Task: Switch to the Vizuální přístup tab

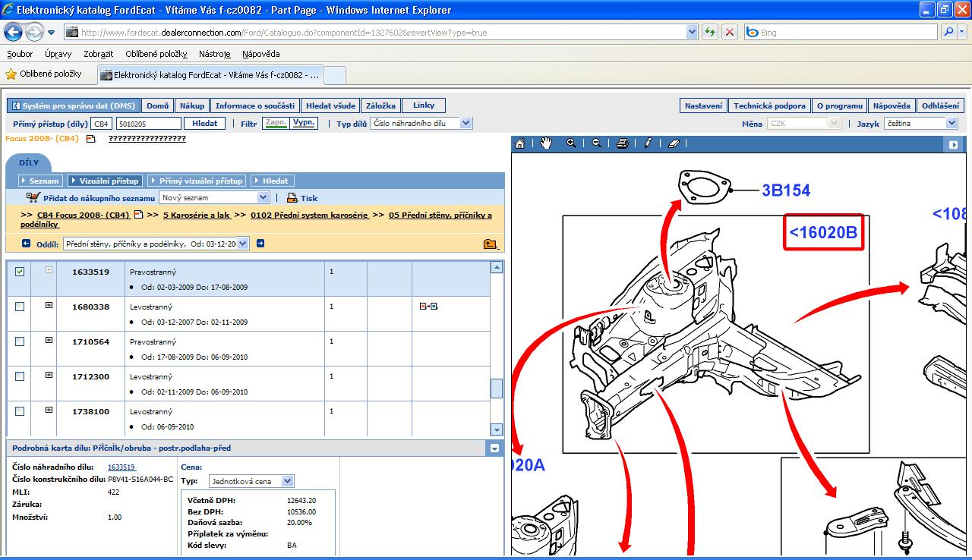Action: 104,181
